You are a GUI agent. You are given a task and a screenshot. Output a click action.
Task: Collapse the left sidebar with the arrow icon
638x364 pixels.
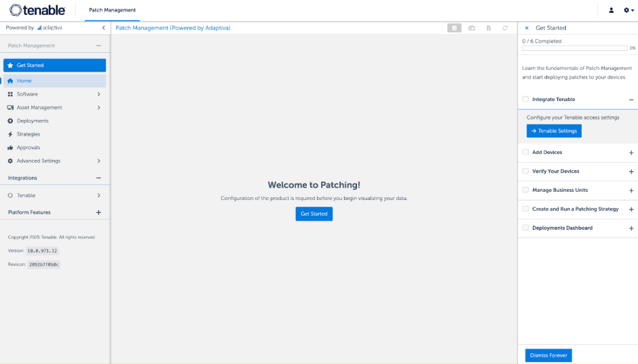[103, 28]
